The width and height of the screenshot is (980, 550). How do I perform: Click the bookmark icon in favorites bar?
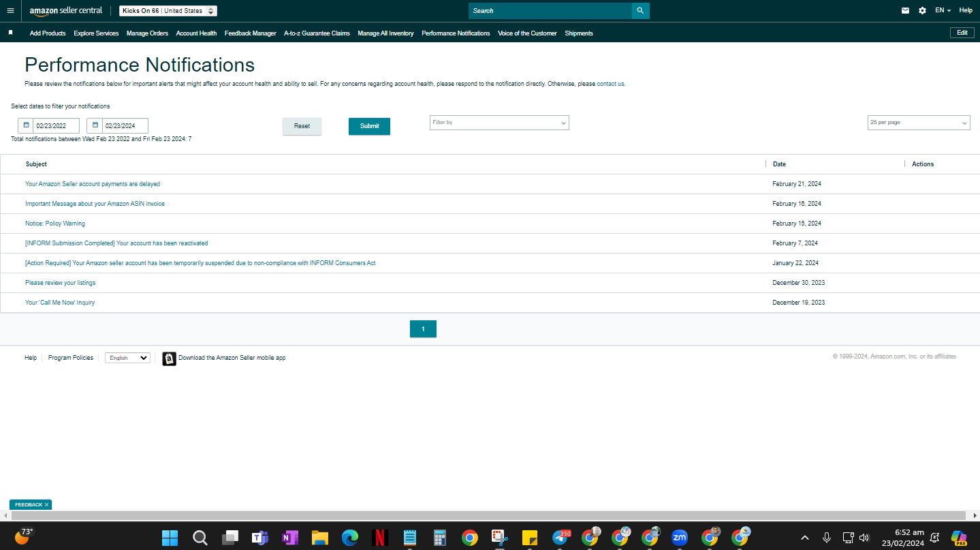(10, 33)
